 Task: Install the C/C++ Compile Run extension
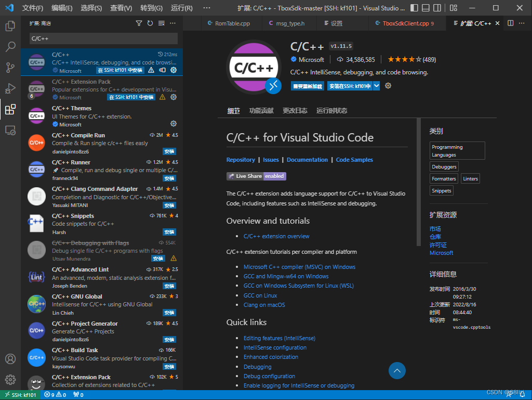pos(169,151)
